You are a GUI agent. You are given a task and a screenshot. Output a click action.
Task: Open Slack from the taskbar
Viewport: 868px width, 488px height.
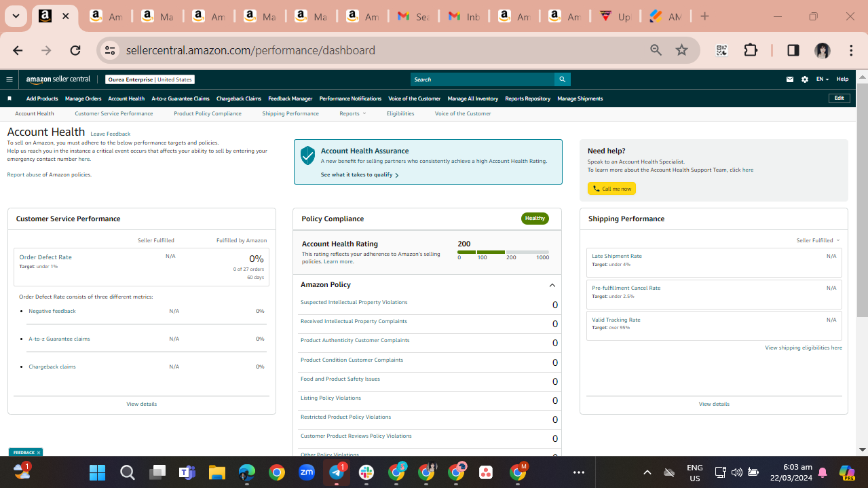tap(366, 472)
